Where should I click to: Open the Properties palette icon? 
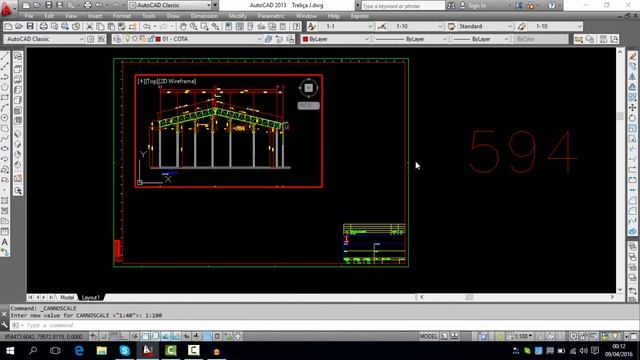[x=229, y=27]
